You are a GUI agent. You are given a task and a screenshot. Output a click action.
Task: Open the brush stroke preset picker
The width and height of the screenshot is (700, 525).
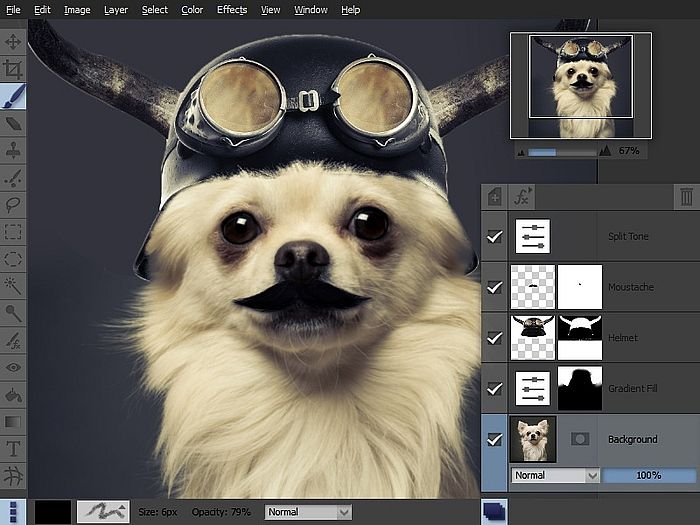click(103, 512)
